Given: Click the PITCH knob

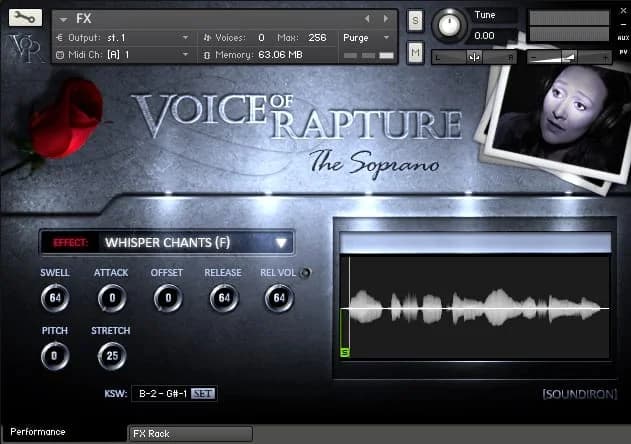Looking at the screenshot, I should 55,356.
